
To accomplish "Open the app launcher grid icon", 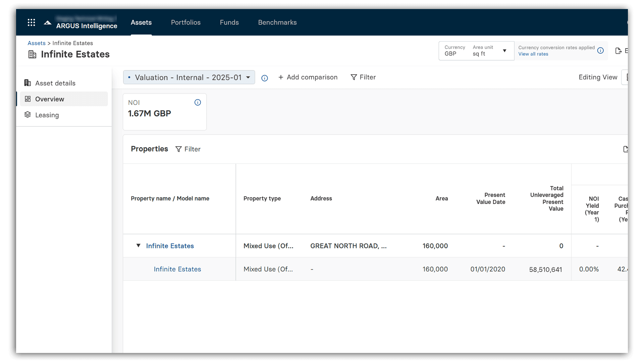I will (31, 22).
